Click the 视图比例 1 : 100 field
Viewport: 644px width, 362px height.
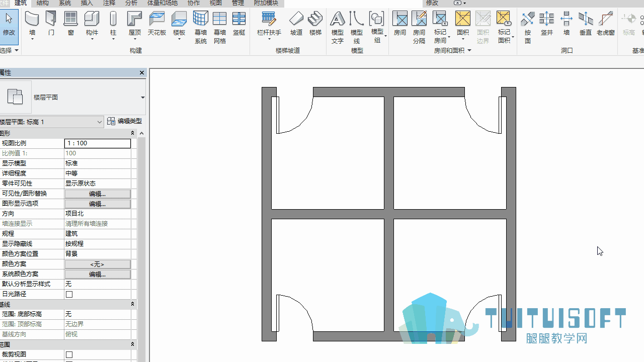(98, 143)
